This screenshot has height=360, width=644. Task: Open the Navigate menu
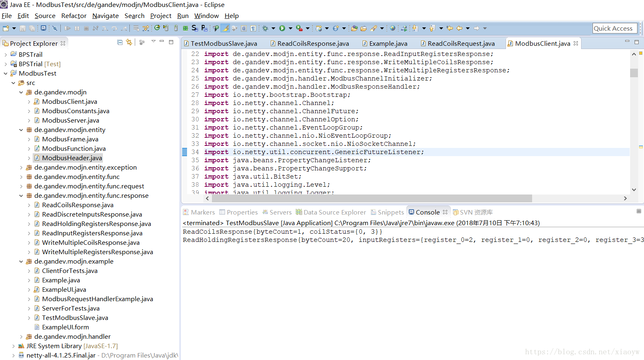[105, 16]
